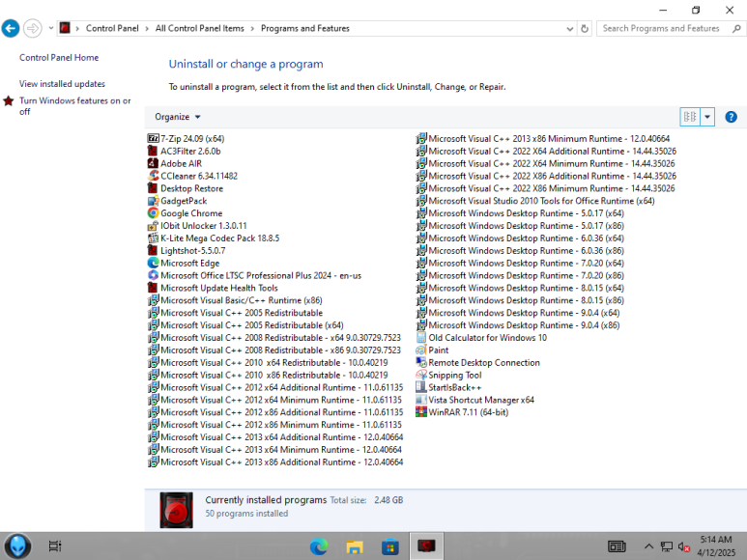Expand the chevron after Control Panel breadcrumb
The width and height of the screenshot is (747, 560).
click(x=147, y=29)
